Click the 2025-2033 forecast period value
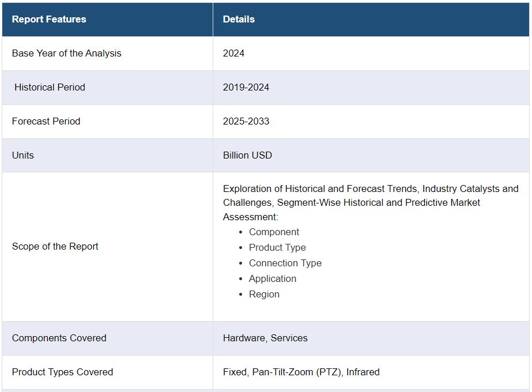 pyautogui.click(x=246, y=121)
